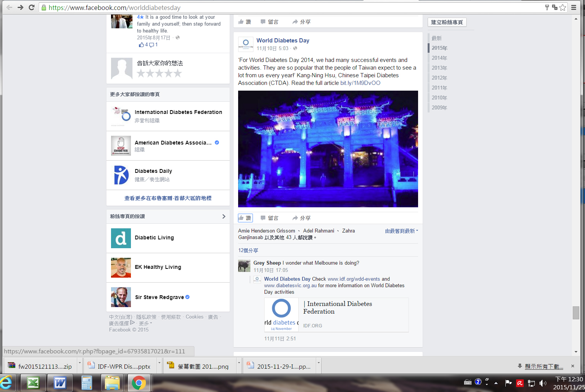Viewport: 585px width, 392px height.
Task: Open Diabetes Daily page
Action: (x=153, y=171)
